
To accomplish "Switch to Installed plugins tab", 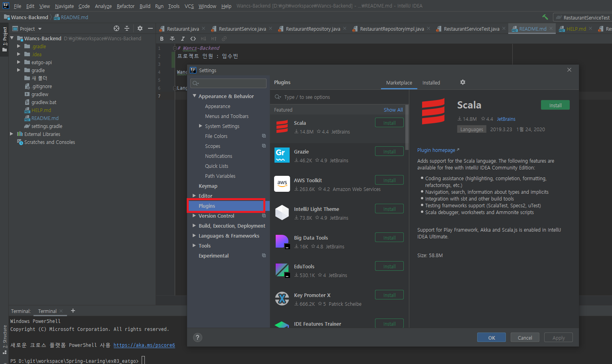I will (431, 83).
